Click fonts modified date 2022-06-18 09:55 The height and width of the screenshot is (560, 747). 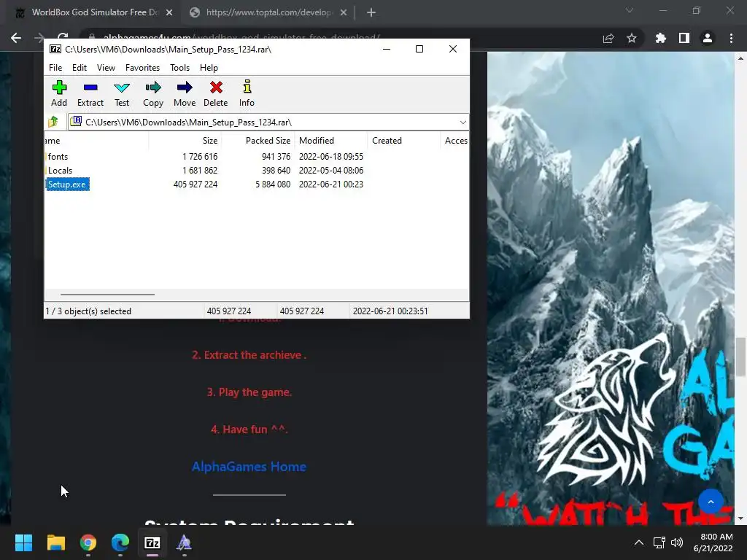click(331, 157)
